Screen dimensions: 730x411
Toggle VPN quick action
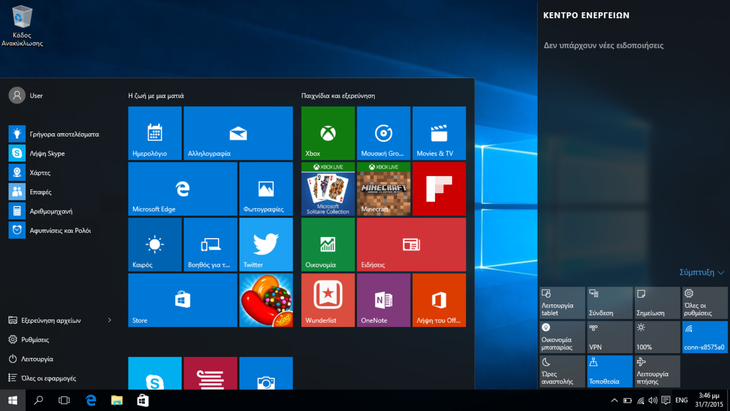[x=610, y=337]
